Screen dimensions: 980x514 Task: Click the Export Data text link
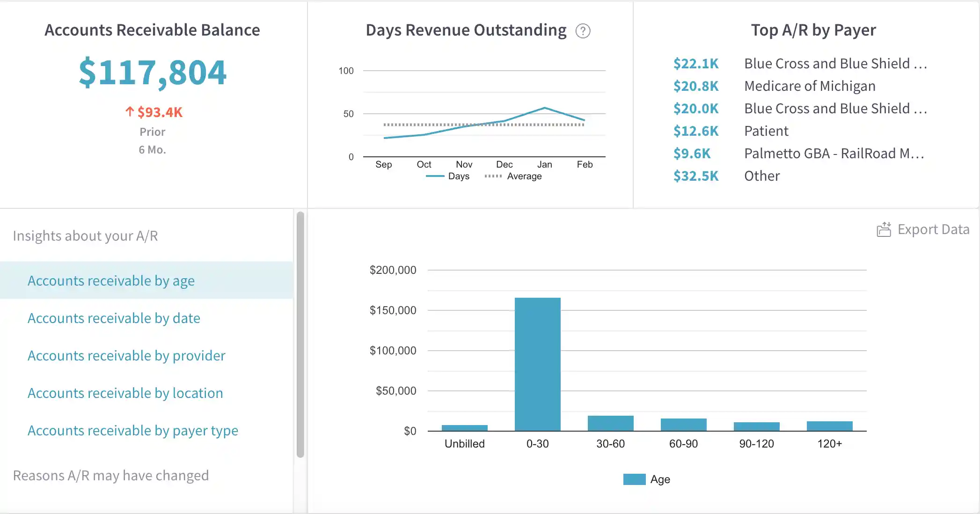[x=933, y=229]
